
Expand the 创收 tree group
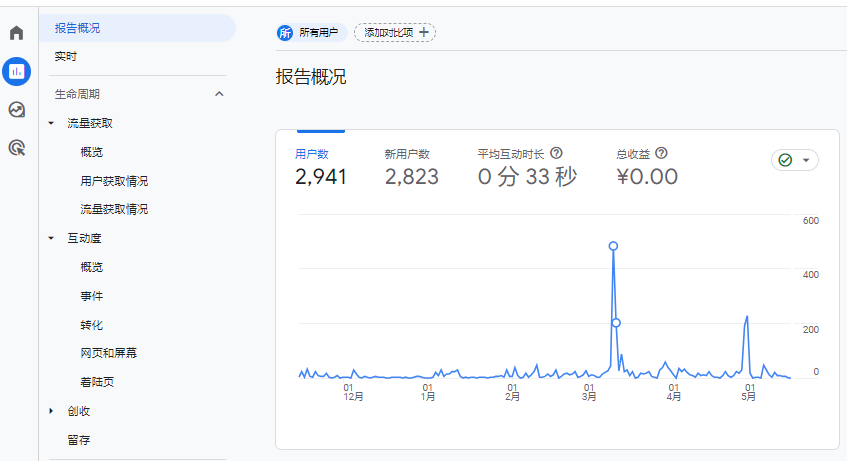[52, 411]
